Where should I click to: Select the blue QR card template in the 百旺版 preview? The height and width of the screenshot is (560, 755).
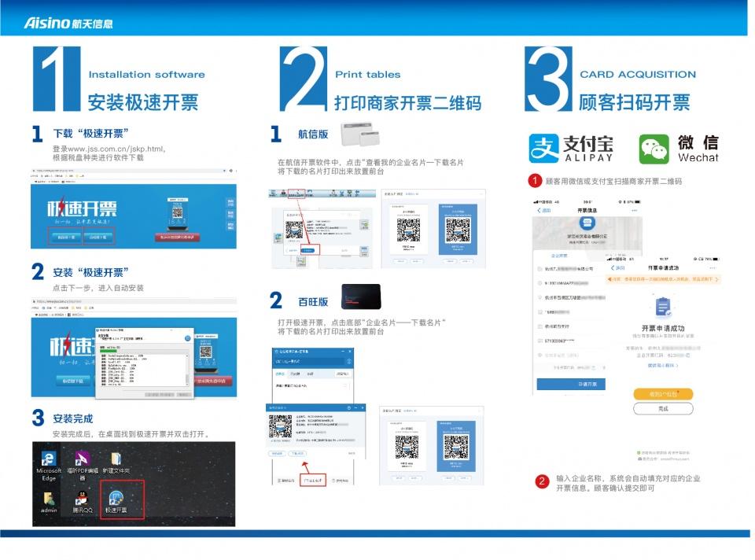pyautogui.click(x=455, y=447)
